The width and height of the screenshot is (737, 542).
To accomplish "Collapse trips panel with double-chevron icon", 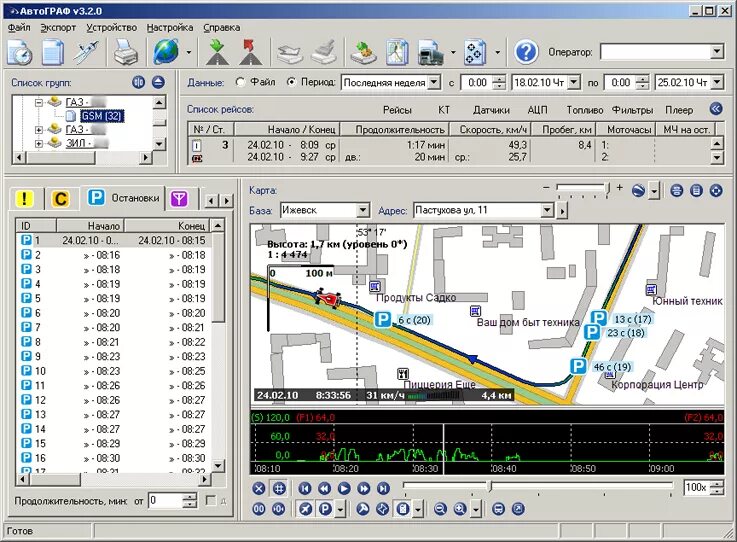I will [716, 109].
